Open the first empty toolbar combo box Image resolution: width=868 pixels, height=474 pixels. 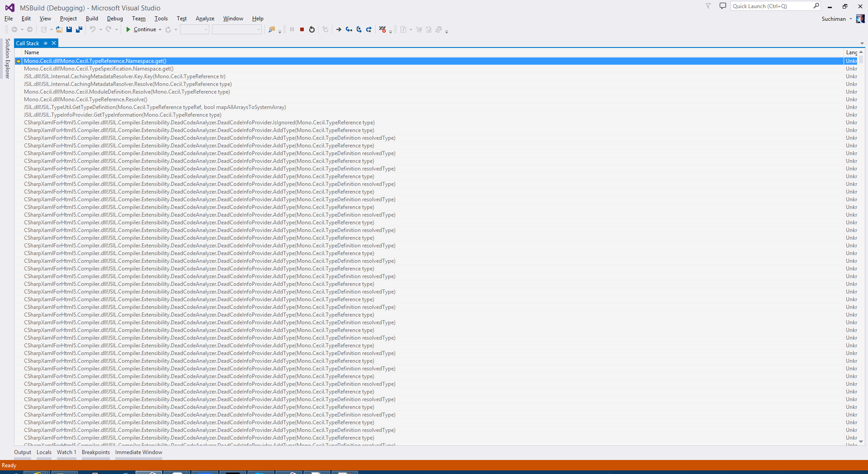click(x=194, y=29)
